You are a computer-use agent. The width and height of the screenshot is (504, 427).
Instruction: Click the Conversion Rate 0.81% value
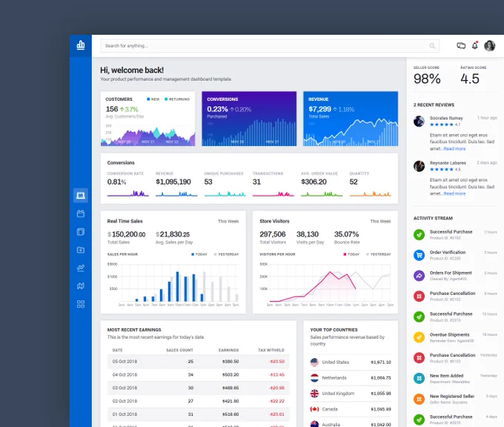[x=116, y=182]
